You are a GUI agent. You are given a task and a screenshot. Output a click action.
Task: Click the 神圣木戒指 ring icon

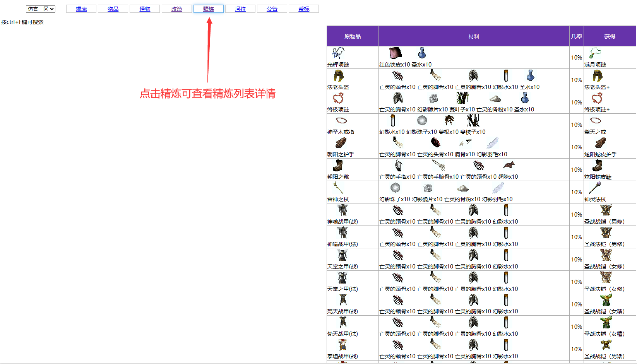(341, 120)
